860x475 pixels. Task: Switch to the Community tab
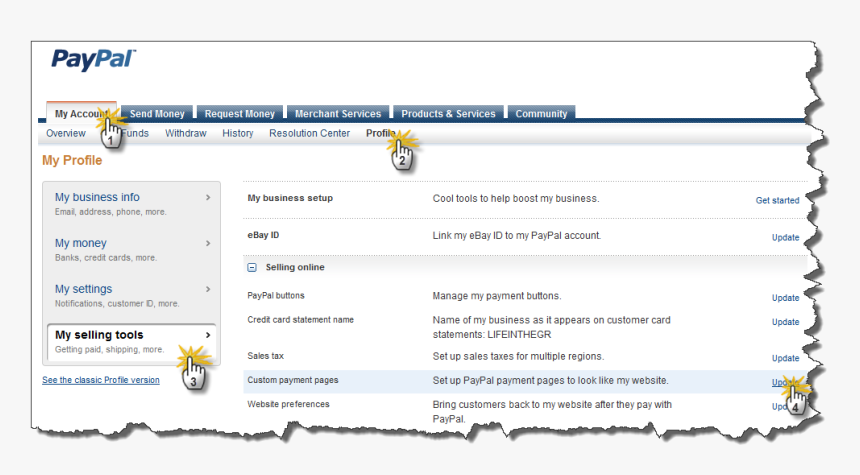coord(541,114)
